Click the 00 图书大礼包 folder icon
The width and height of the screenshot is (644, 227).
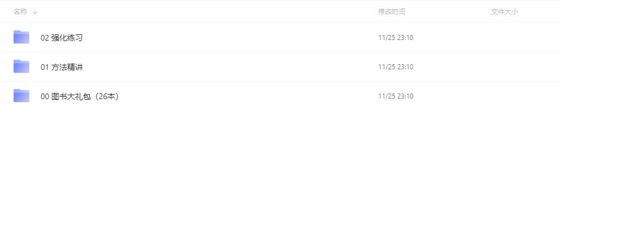click(21, 96)
